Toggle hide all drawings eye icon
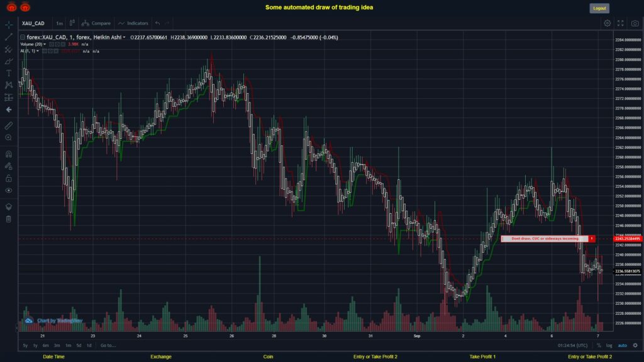The height and width of the screenshot is (362, 644). point(9,190)
